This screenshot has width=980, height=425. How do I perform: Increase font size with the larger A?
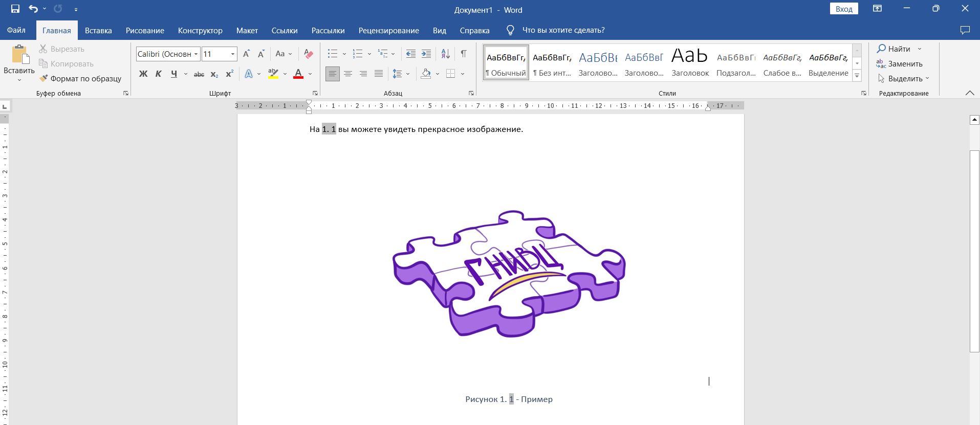coord(246,54)
